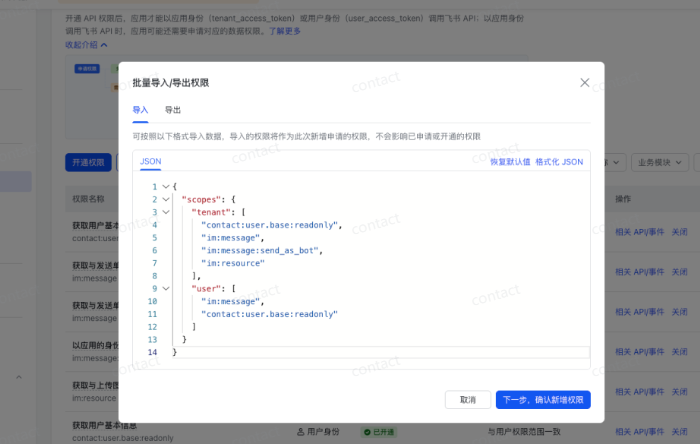
Task: Click 格式化 JSON to format the code
Action: pos(559,161)
